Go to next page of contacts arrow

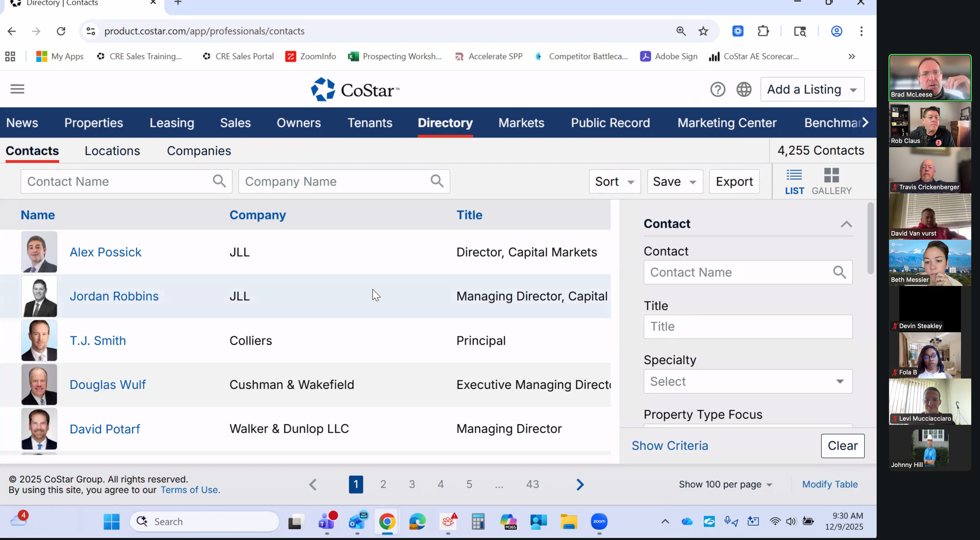580,484
